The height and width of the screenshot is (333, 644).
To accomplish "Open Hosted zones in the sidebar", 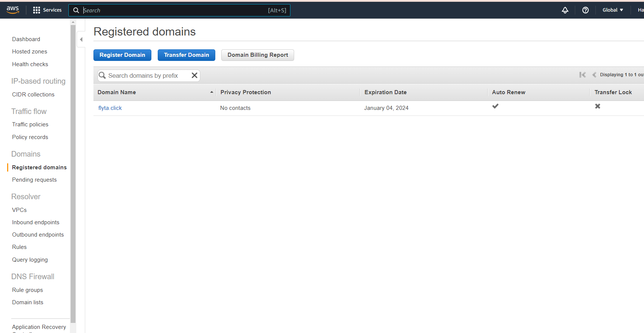I will point(30,52).
